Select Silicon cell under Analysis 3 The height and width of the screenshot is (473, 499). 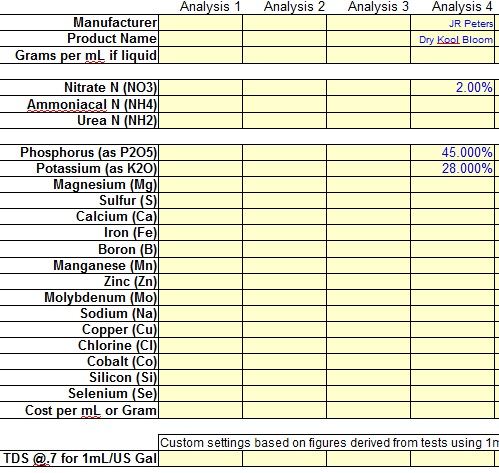[x=369, y=378]
